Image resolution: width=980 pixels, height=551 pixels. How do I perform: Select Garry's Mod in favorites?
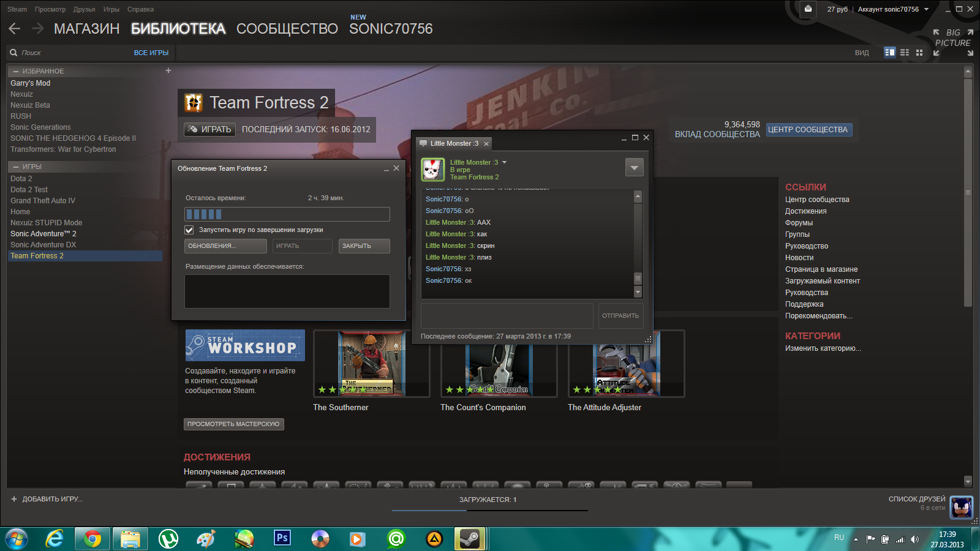[x=31, y=83]
